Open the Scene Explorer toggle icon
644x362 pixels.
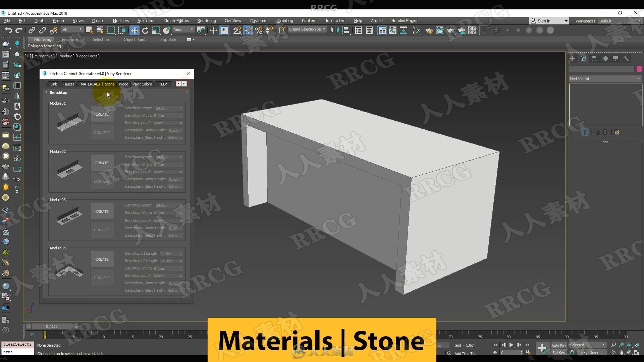point(358,31)
